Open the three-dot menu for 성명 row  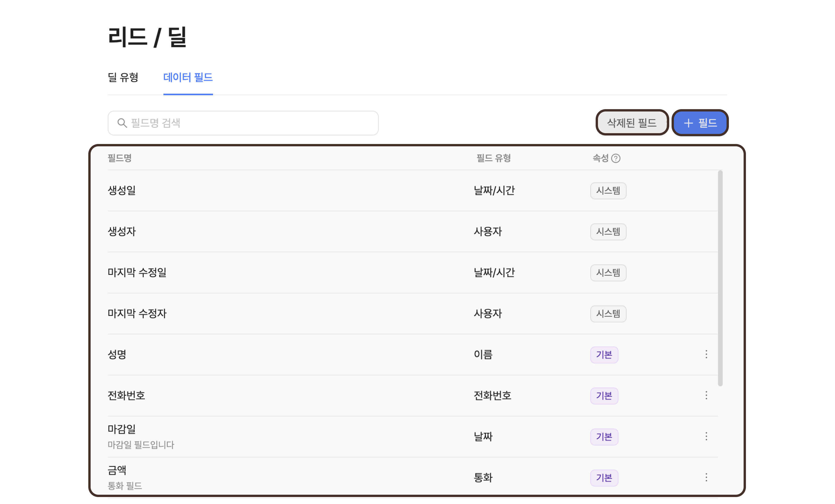(x=706, y=354)
